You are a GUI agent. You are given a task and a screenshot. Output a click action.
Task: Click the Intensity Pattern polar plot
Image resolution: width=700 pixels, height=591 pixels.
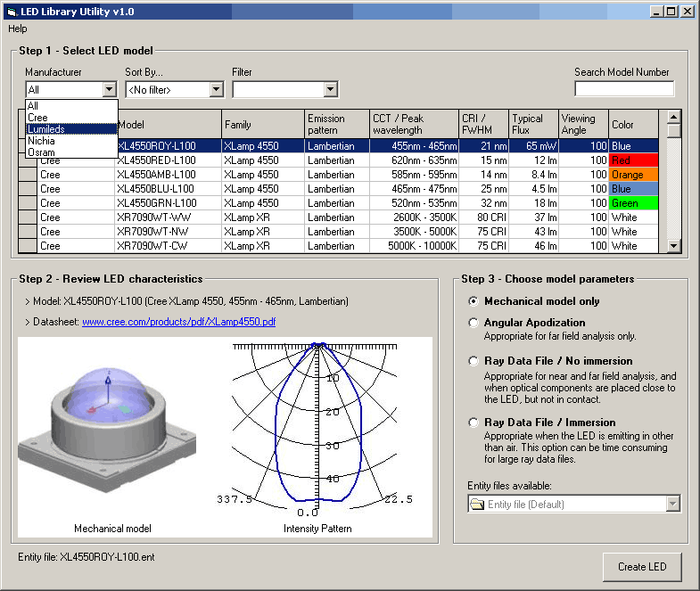(x=316, y=429)
